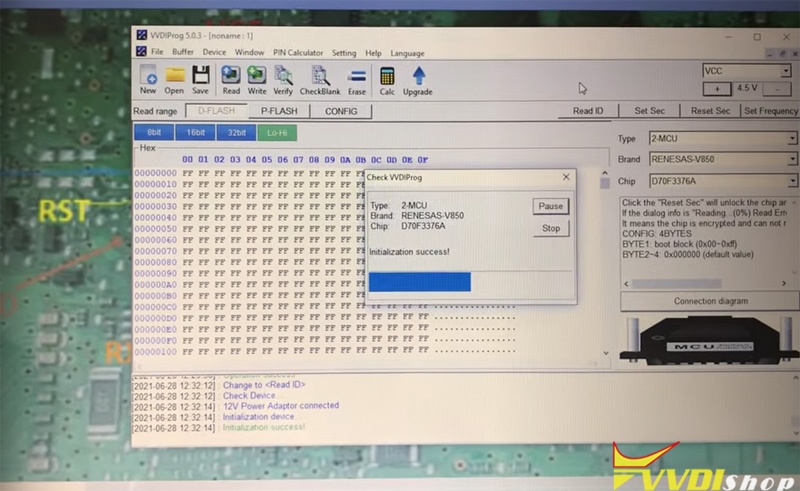Screen dimensions: 800x491
Task: Click the Read ID button
Action: click(x=588, y=111)
